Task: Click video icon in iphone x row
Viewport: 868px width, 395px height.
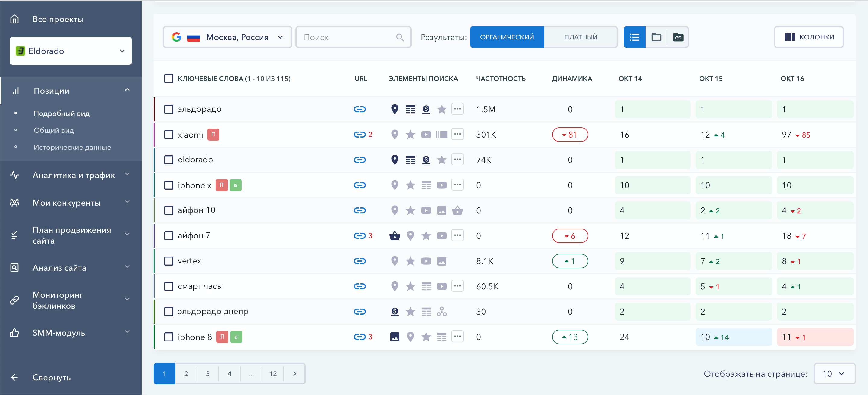Action: point(442,185)
